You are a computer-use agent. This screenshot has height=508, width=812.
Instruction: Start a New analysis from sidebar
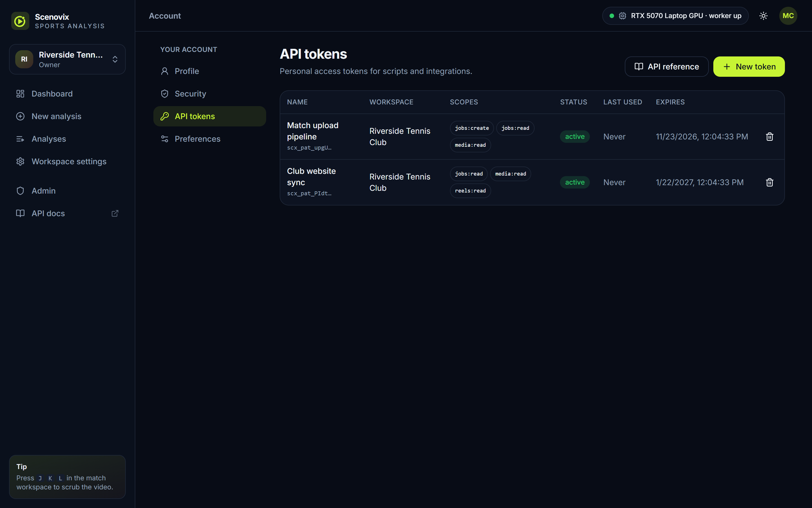[67, 116]
